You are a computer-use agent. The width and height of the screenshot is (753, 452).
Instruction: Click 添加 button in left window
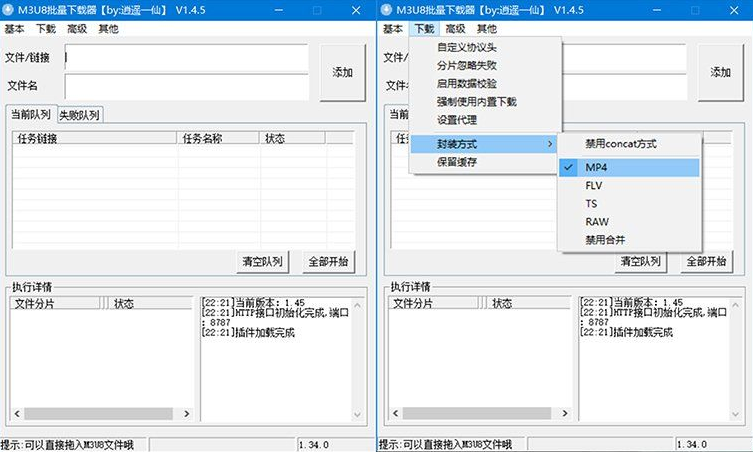[x=342, y=73]
